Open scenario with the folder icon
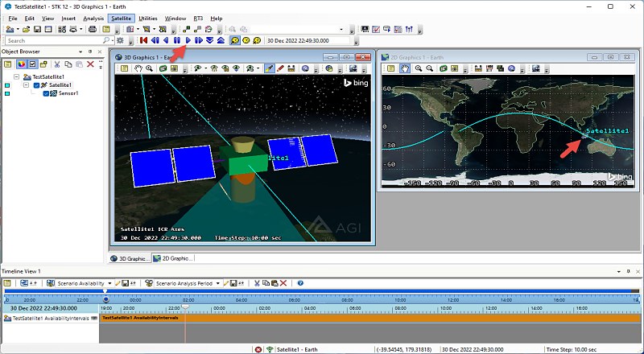 [x=27, y=29]
